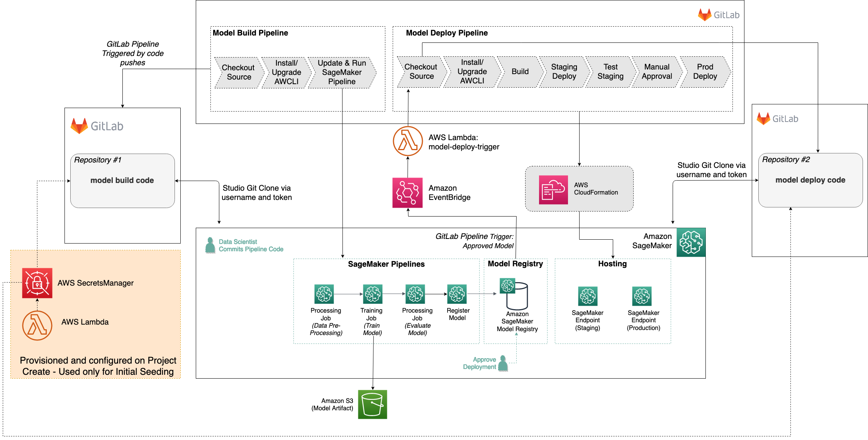Select the Data Pre-Processing job icon

(324, 294)
